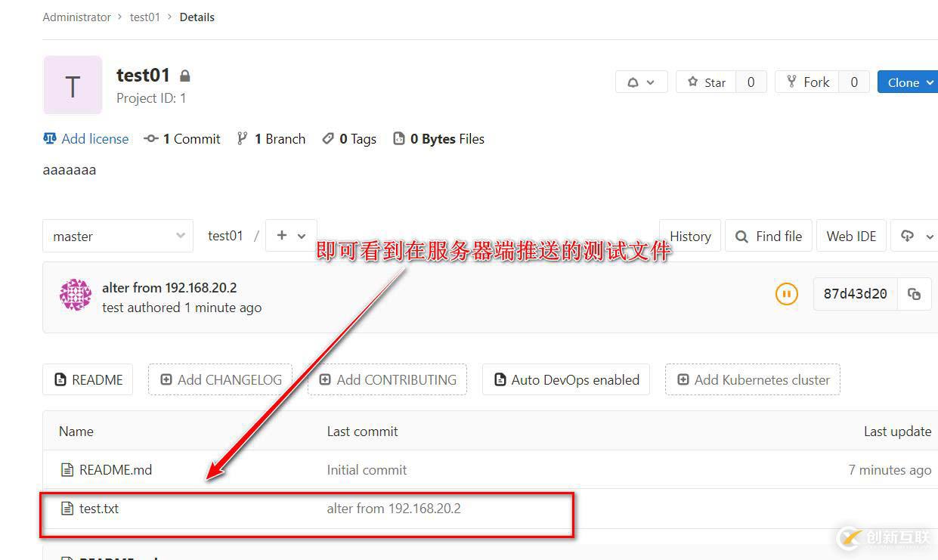Open commit hash 87d43d20
The image size is (938, 560).
click(x=855, y=294)
